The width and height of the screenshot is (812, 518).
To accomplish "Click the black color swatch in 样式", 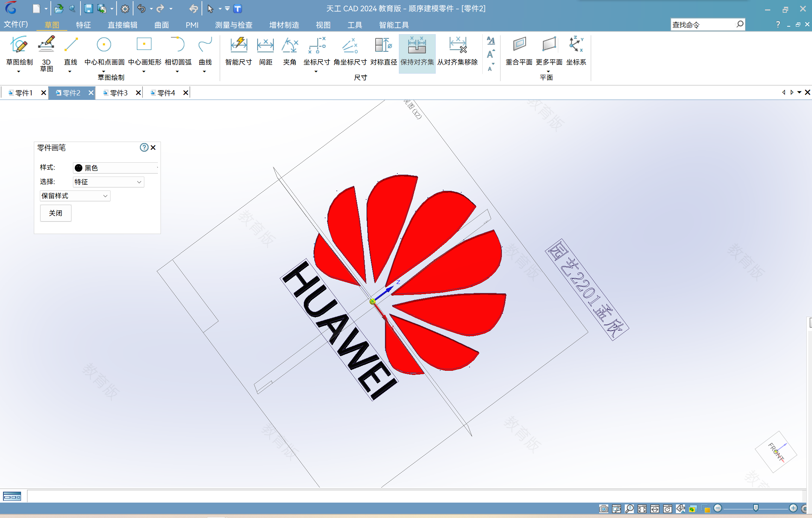I will coord(79,168).
